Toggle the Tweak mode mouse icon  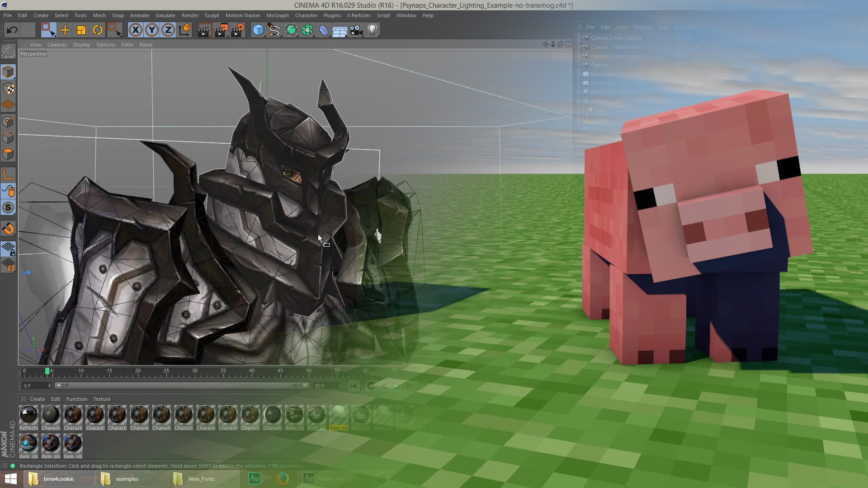[8, 192]
